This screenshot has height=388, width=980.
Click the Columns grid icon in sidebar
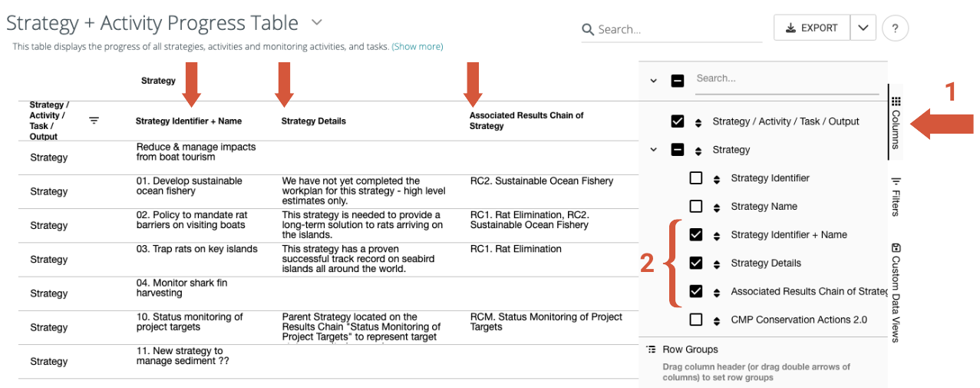(x=896, y=101)
